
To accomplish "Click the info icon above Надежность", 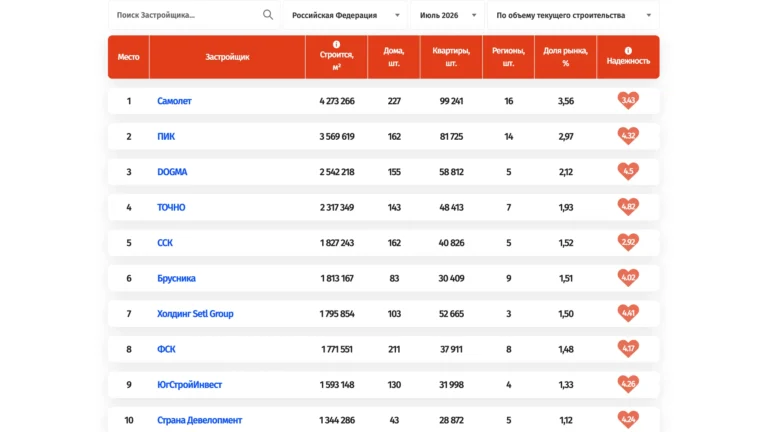I will click(628, 50).
